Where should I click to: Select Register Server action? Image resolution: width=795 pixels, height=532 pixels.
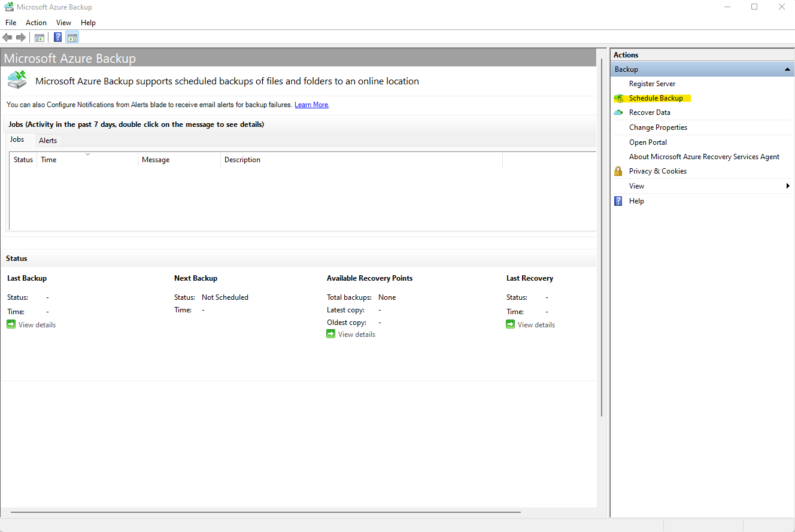(x=652, y=84)
